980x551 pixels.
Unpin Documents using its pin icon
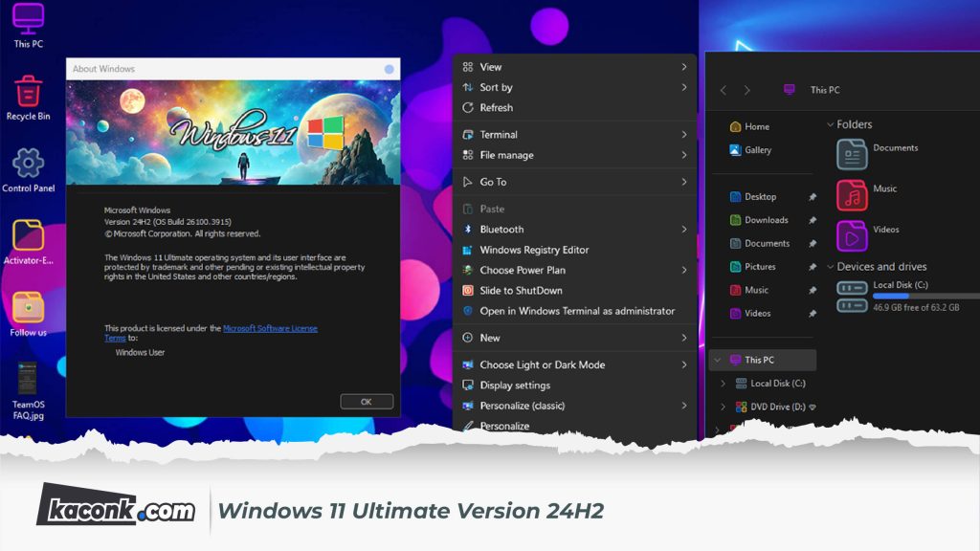[812, 244]
